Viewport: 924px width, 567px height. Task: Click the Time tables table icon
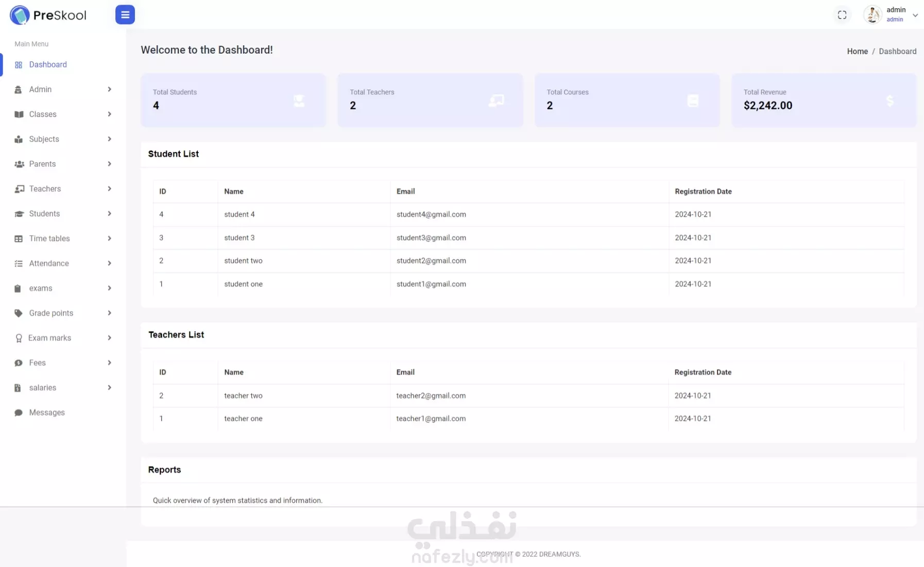click(19, 238)
